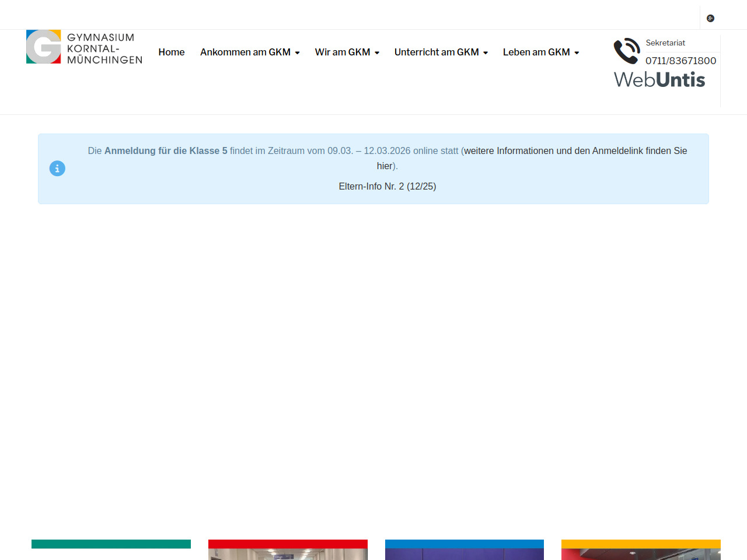Open the yellow-topped photo tile

pyautogui.click(x=641, y=551)
